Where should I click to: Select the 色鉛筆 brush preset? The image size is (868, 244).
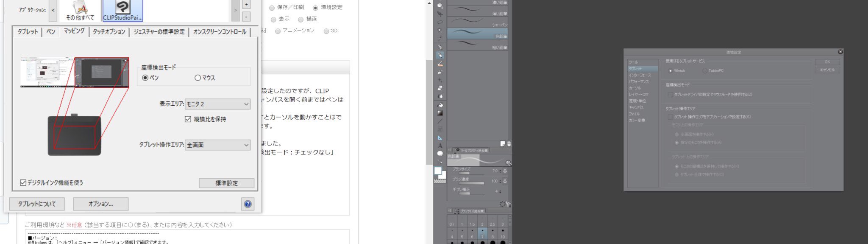point(477,34)
